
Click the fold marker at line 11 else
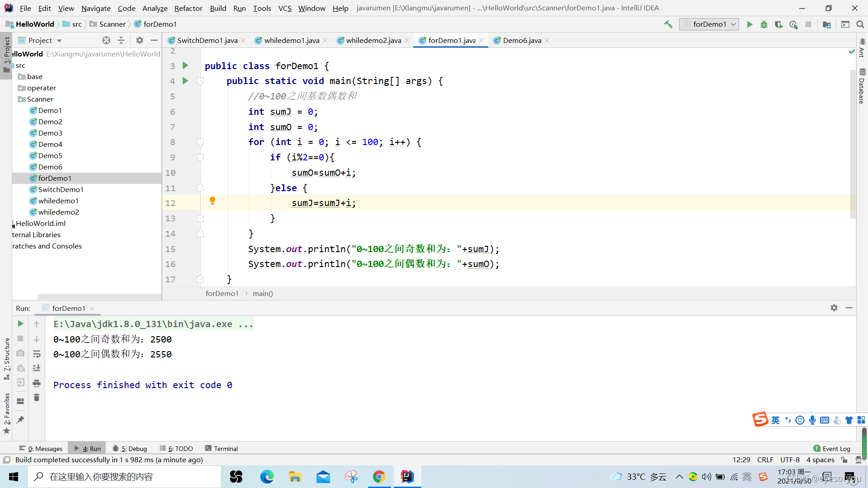200,188
